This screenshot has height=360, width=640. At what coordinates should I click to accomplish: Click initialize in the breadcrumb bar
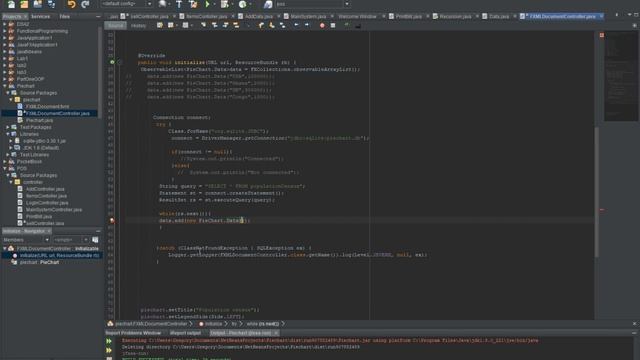tap(213, 324)
